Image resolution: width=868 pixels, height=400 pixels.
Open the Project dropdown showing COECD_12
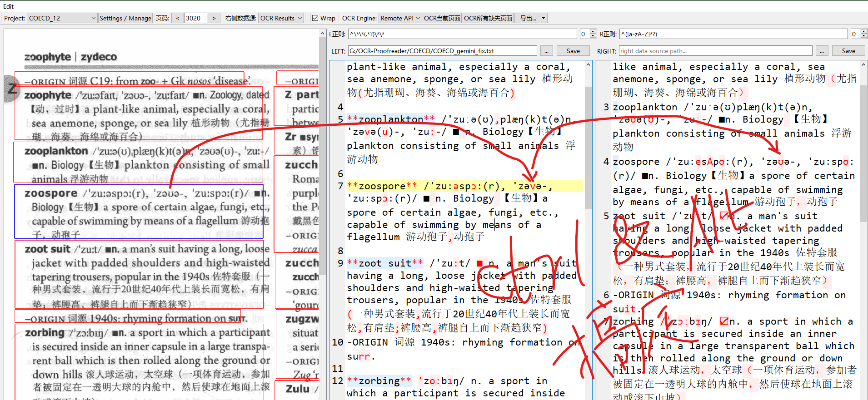pyautogui.click(x=62, y=18)
